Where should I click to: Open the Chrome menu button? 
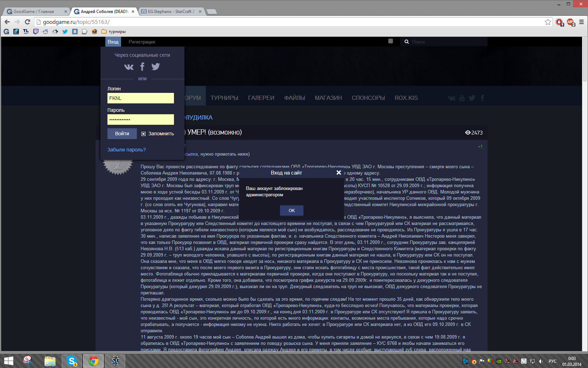coord(581,22)
